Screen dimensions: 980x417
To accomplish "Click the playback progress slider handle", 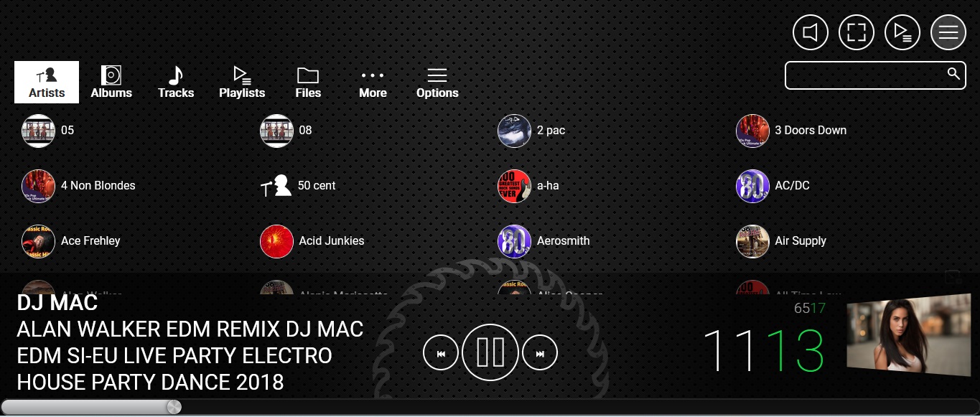I will pos(174,407).
